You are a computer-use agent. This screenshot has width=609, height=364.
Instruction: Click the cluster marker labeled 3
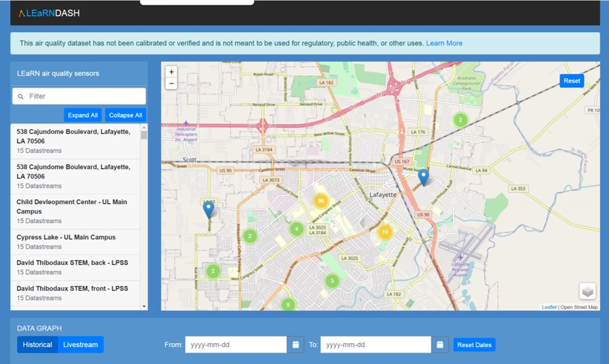tap(331, 281)
